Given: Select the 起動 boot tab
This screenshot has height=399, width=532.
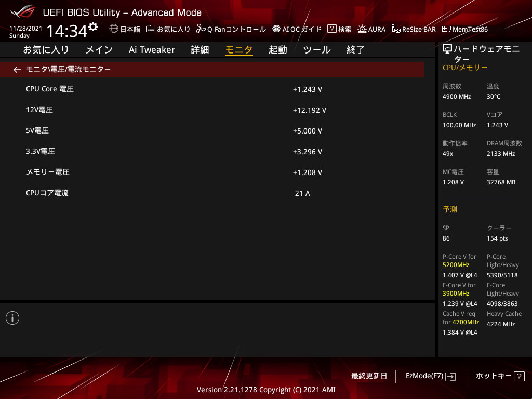Looking at the screenshot, I should tap(278, 50).
